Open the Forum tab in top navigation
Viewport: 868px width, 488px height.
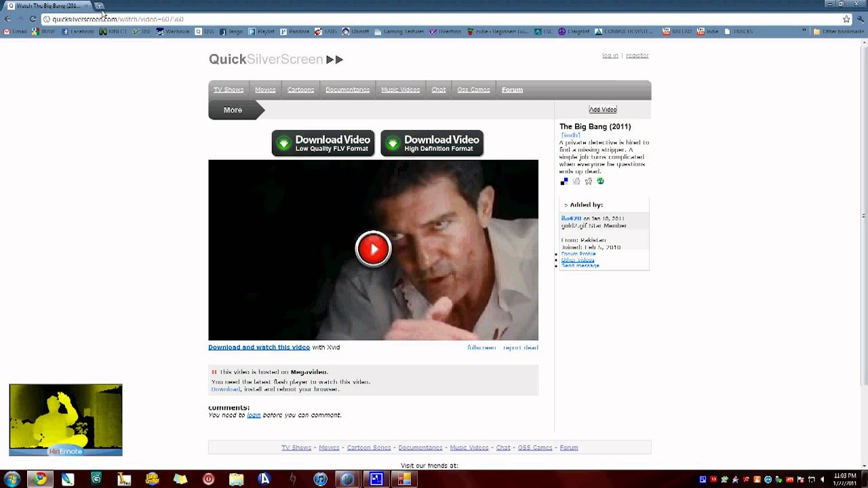pyautogui.click(x=512, y=89)
